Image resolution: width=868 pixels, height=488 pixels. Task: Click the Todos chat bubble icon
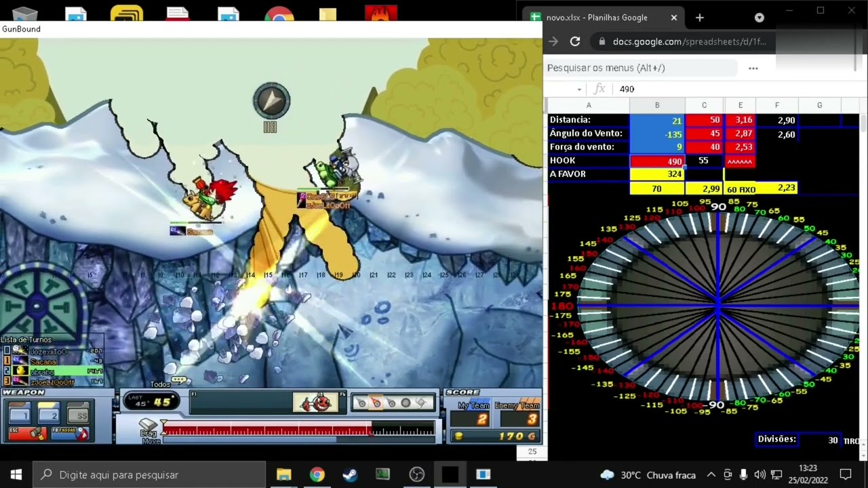click(178, 380)
